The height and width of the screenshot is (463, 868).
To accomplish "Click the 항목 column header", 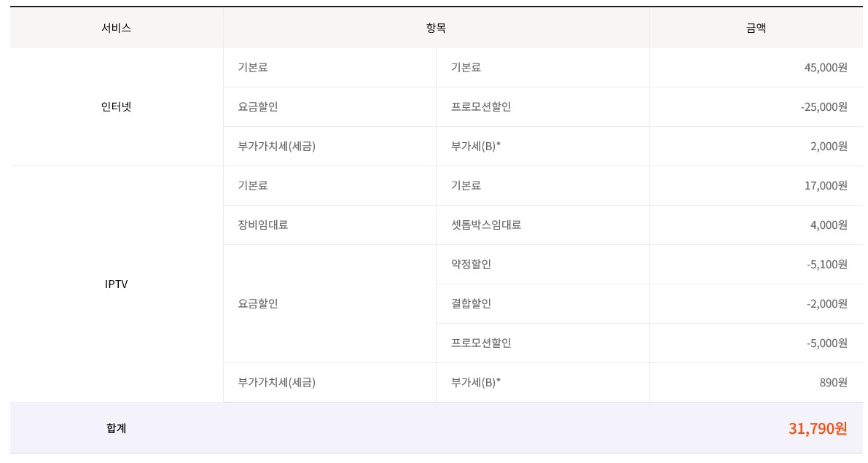I will point(436,28).
